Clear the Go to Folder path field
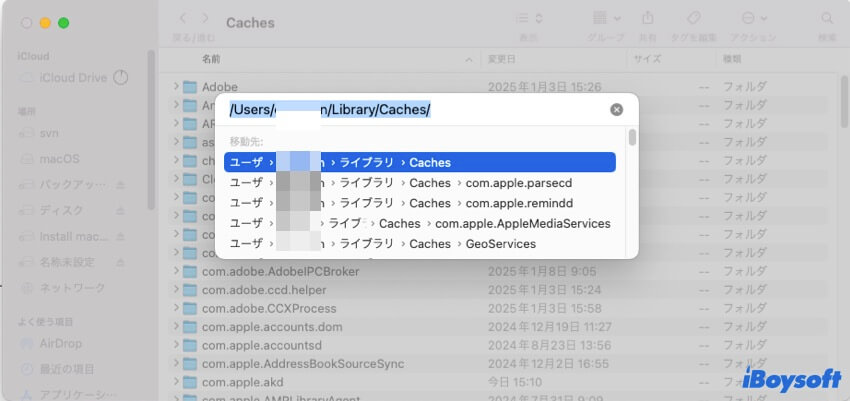 pos(616,110)
